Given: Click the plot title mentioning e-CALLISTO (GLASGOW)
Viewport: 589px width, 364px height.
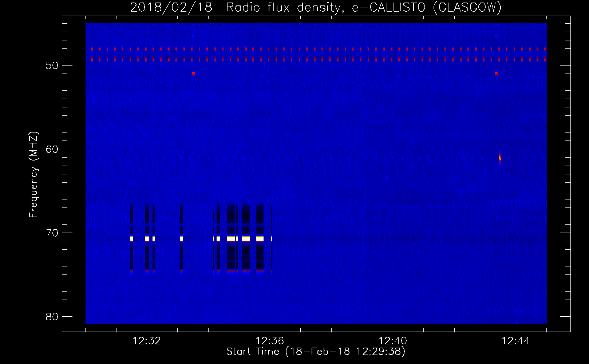Looking at the screenshot, I should click(316, 7).
